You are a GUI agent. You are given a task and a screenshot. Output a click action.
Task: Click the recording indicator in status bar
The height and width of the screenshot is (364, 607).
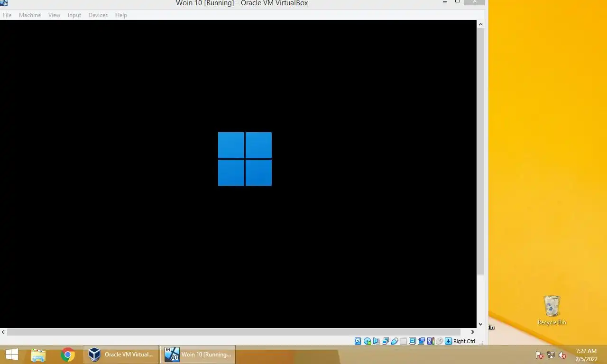[421, 341]
